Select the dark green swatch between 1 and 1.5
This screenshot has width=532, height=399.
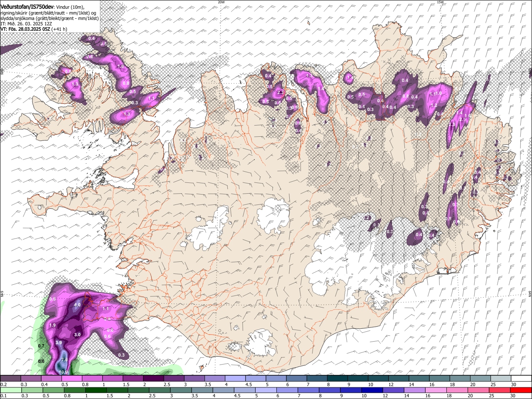[x=96, y=390]
